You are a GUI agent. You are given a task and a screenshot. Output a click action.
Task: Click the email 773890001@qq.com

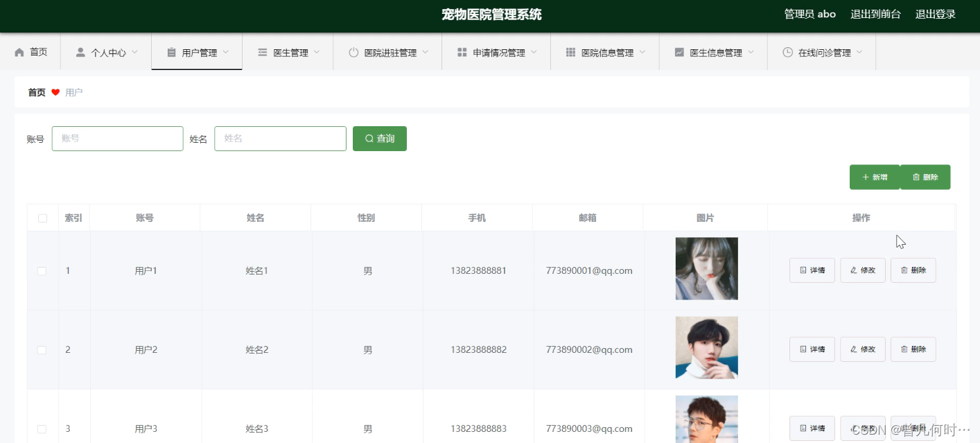589,271
